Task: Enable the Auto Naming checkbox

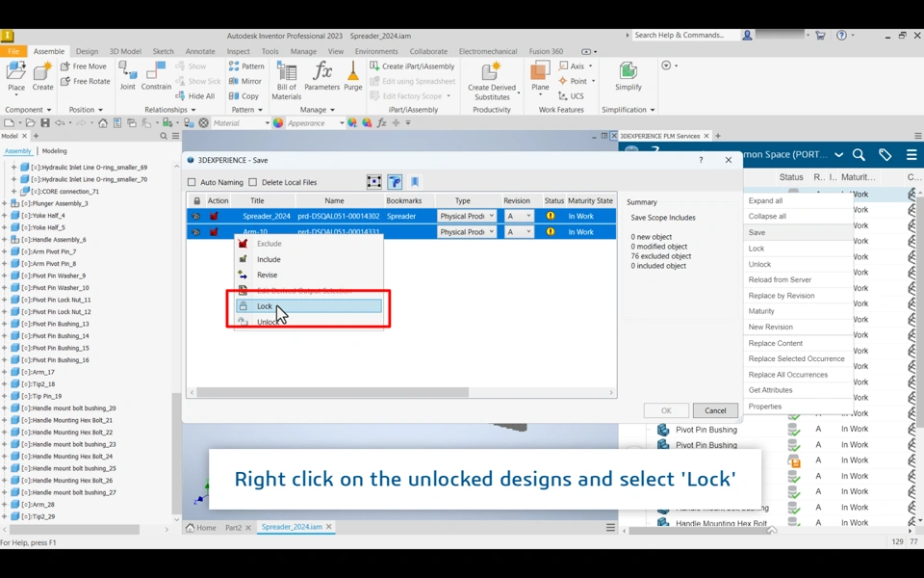Action: click(192, 182)
